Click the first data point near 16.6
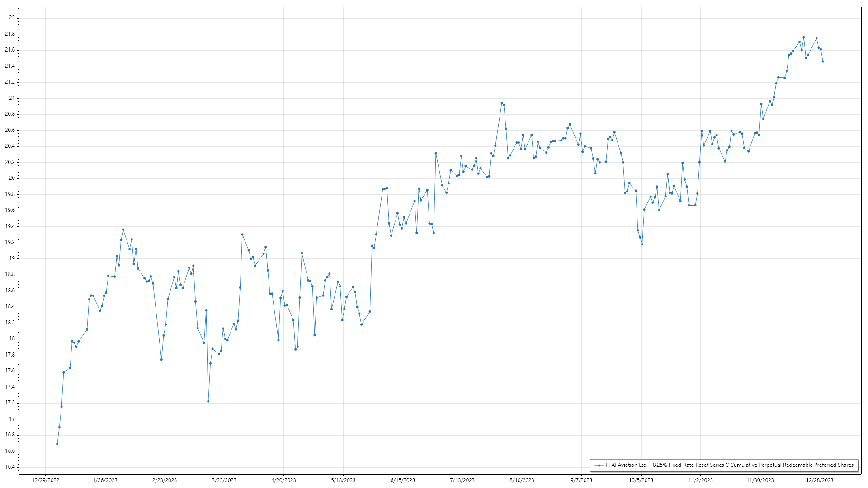Image resolution: width=868 pixels, height=488 pixels. 57,444
